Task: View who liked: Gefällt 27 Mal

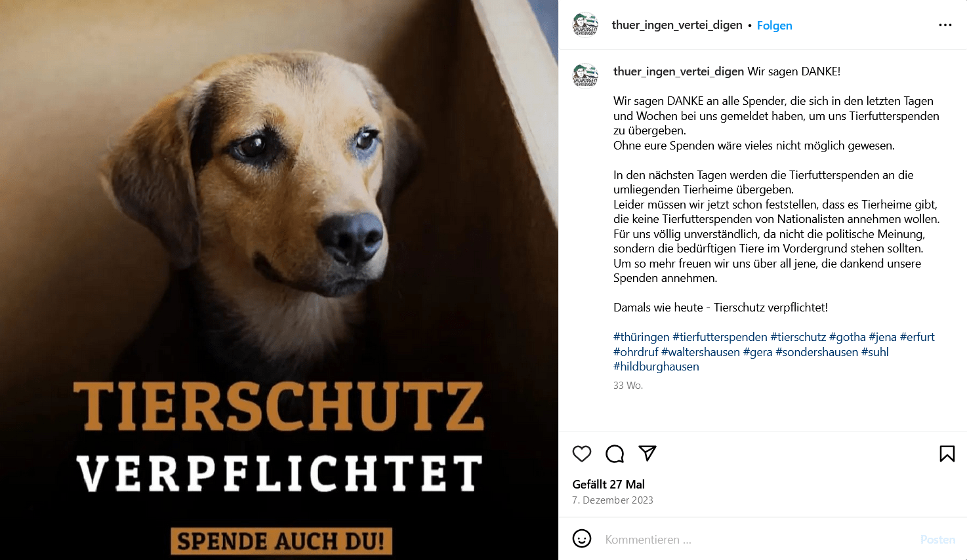Action: pyautogui.click(x=608, y=485)
